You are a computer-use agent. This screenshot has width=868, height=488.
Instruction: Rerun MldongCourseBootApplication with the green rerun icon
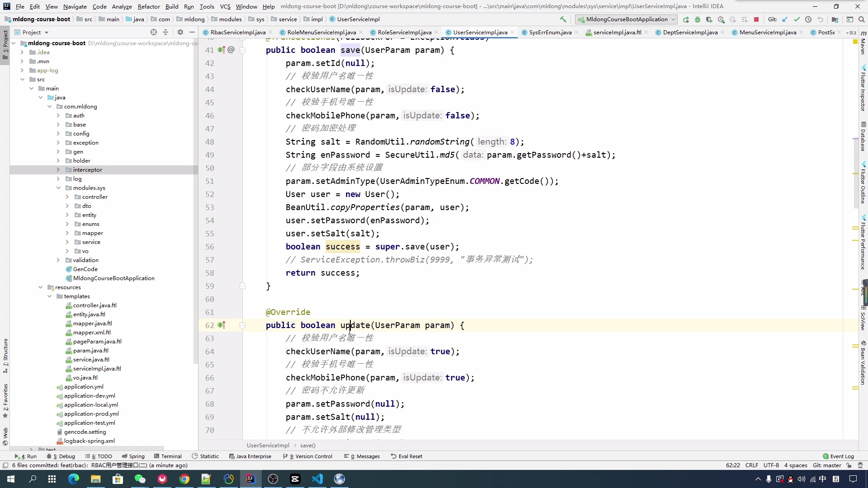686,19
